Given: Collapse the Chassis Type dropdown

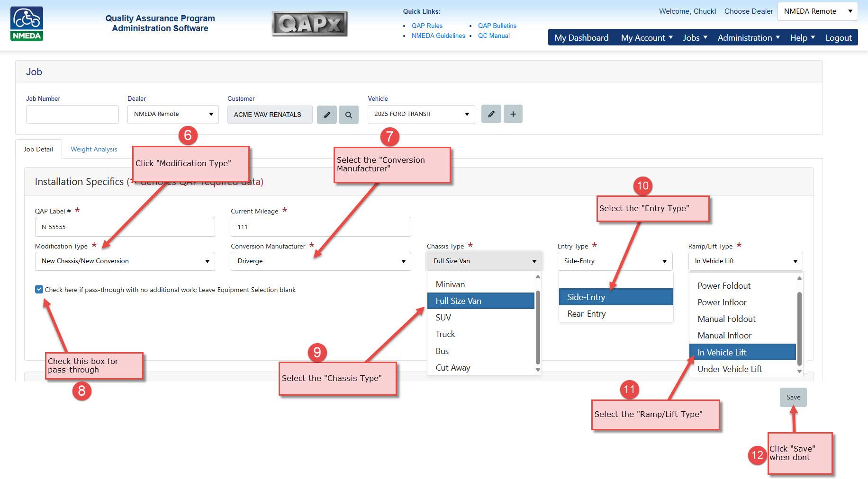Looking at the screenshot, I should 484,261.
